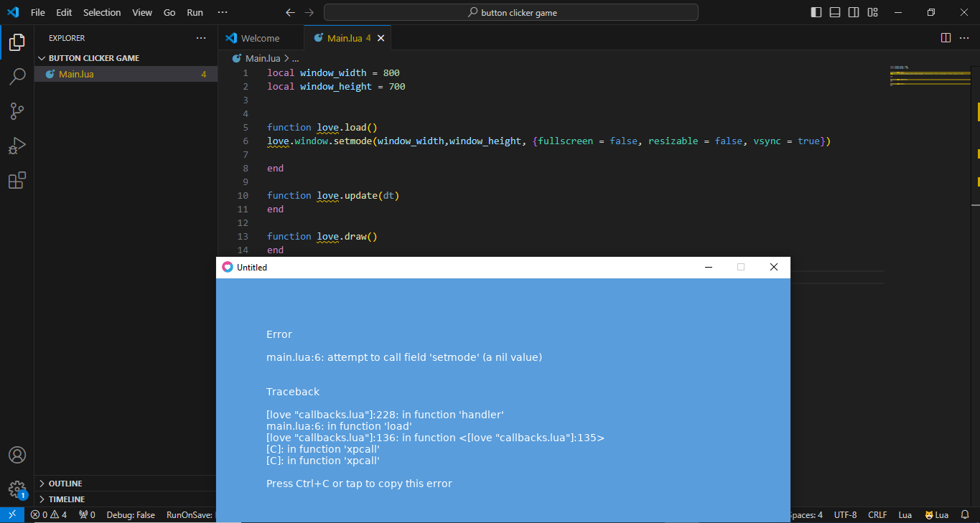Viewport: 980px width, 523px height.
Task: Open Main.lua in the Explorer tree
Action: click(x=126, y=74)
